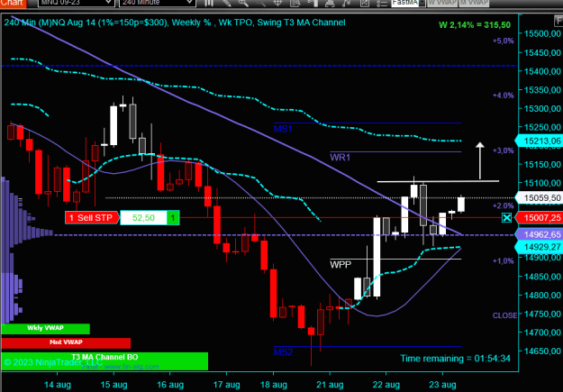Open the Indicators icon

coord(330,4)
